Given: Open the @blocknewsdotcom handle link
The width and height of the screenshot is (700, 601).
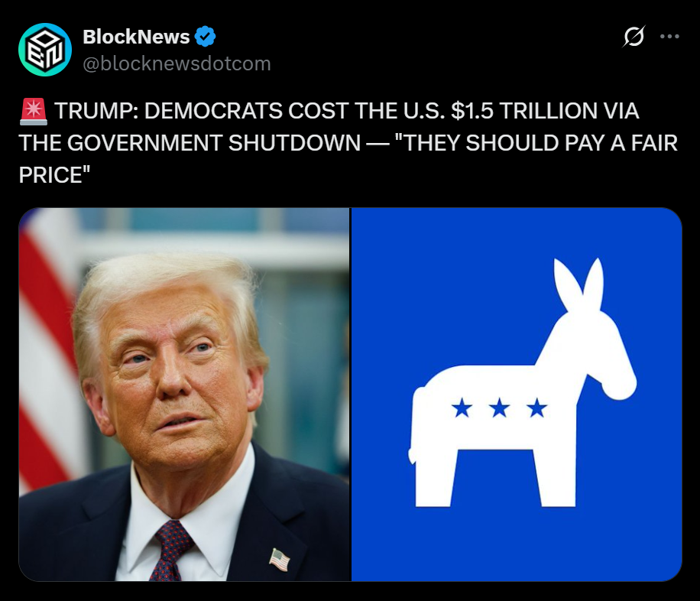Looking at the screenshot, I should coord(177,63).
